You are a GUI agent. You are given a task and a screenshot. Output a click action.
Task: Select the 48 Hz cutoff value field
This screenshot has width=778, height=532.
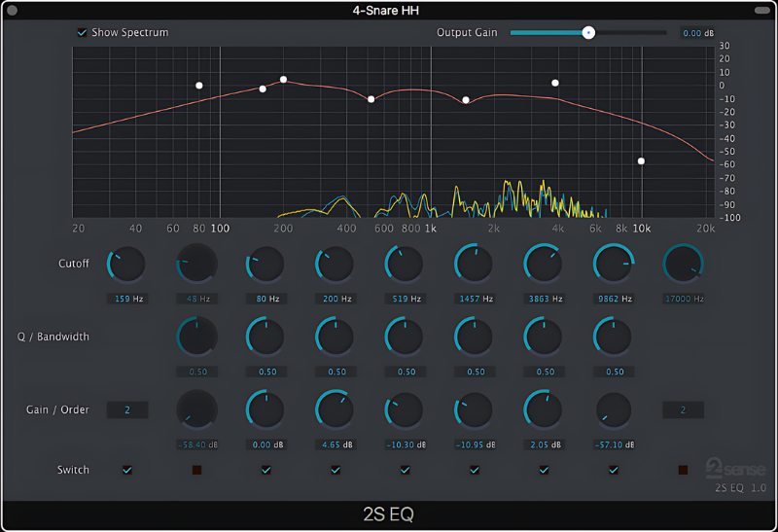(x=197, y=299)
